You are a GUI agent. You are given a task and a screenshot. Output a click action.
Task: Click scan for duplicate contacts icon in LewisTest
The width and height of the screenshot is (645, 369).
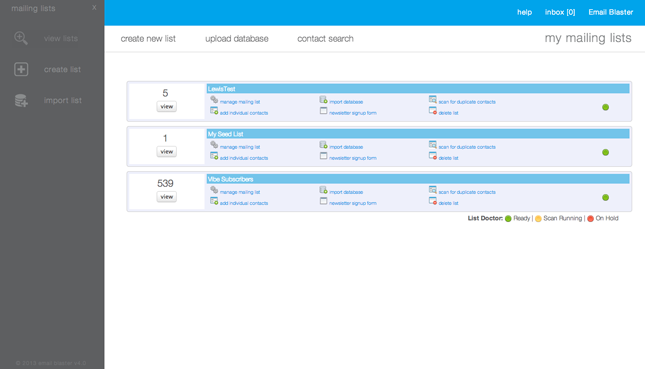click(432, 100)
